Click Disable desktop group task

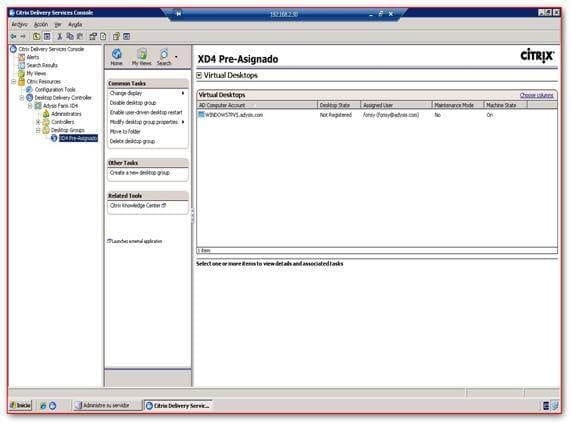click(x=133, y=103)
